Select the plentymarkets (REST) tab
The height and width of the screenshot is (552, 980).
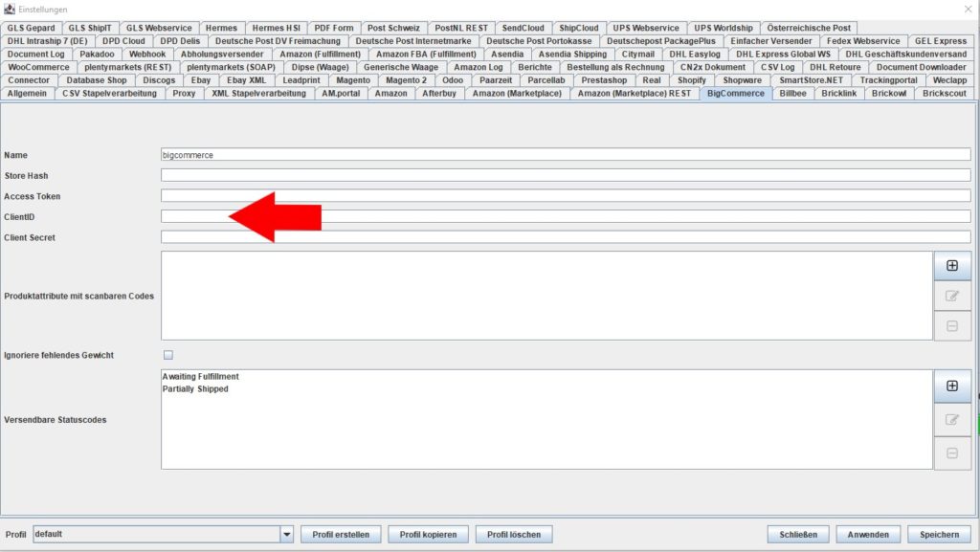(x=127, y=67)
